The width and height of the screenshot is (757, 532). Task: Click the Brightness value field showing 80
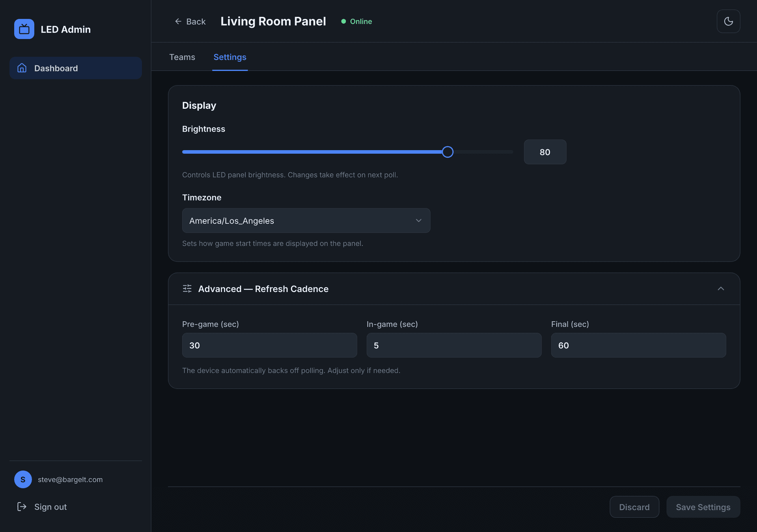(545, 152)
